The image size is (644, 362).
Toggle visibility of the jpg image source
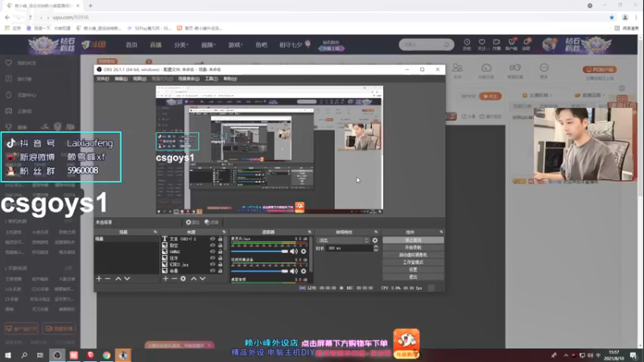tap(213, 265)
